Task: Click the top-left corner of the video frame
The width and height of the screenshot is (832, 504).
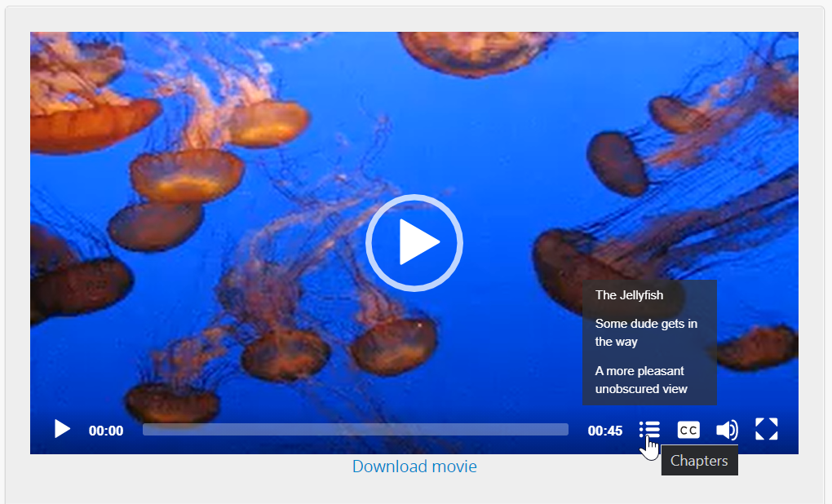Action: [37, 38]
